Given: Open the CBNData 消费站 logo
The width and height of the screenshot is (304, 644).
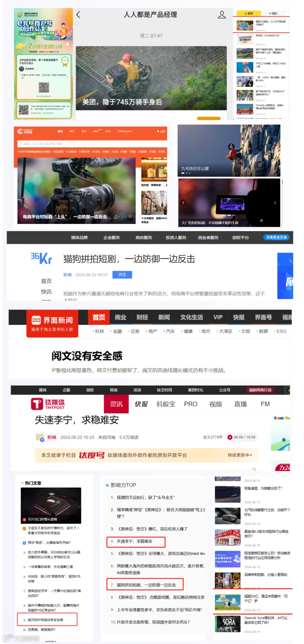Looking at the screenshot, I should pos(25,131).
